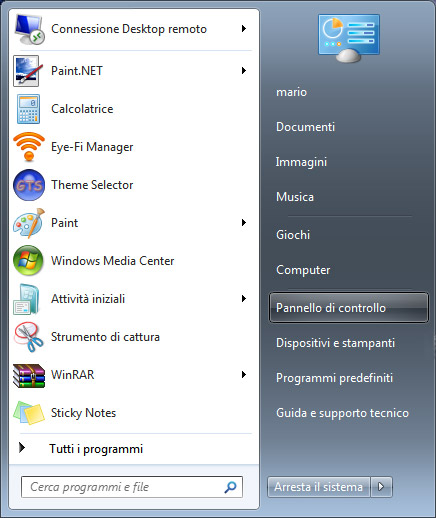Open Dispositivi e stampanti
Image resolution: width=436 pixels, height=518 pixels.
tap(335, 343)
